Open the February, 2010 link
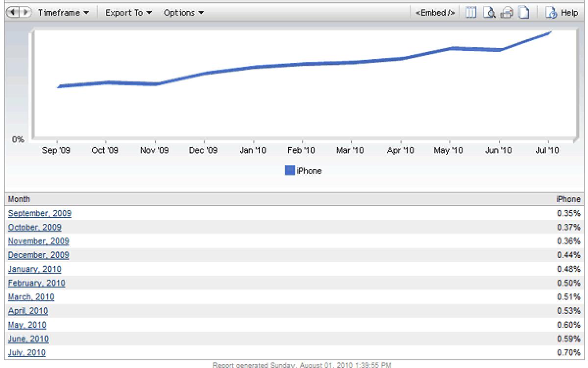The image size is (588, 368). 36,283
